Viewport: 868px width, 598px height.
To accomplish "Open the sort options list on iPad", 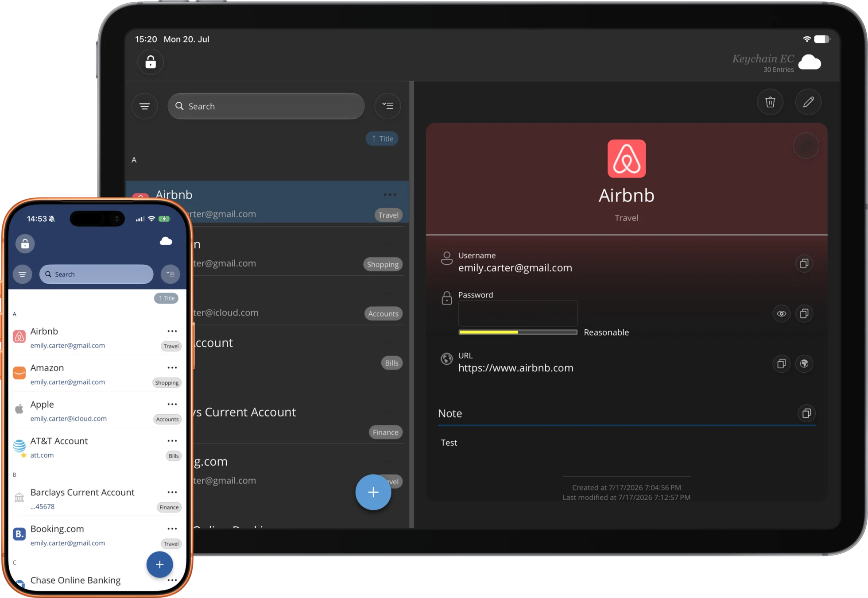I will click(387, 106).
